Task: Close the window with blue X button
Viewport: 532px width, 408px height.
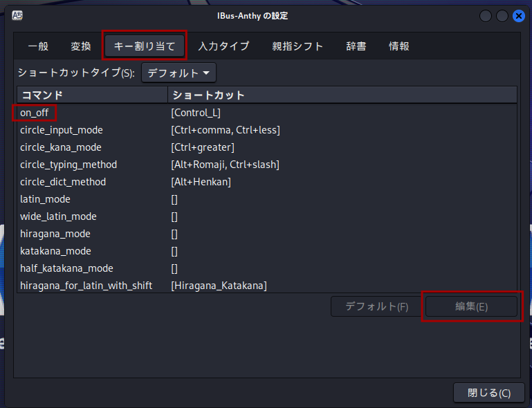Action: tap(518, 16)
